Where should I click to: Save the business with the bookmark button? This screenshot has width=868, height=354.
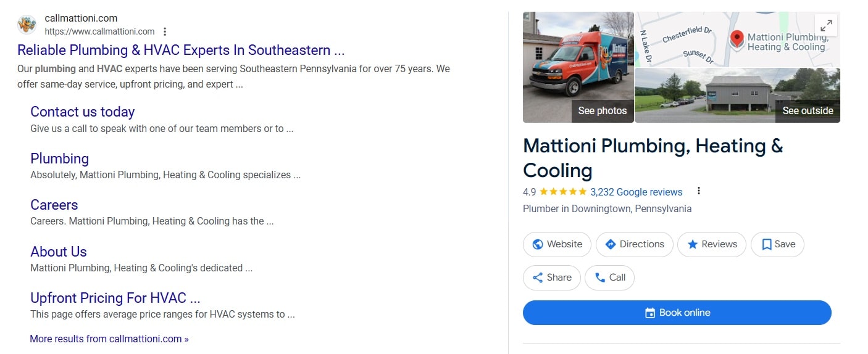(777, 244)
